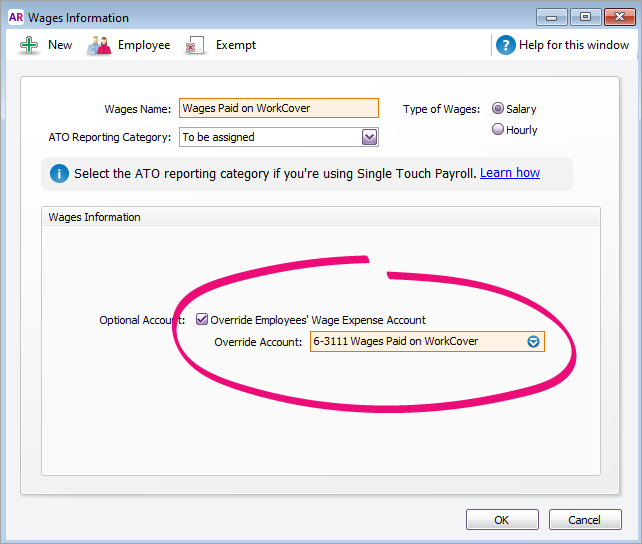Screen dimensions: 642x544
Task: Expand the ATO Reporting Category dropdown
Action: pyautogui.click(x=369, y=137)
